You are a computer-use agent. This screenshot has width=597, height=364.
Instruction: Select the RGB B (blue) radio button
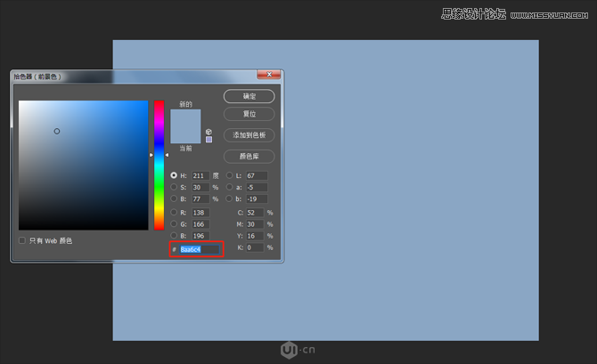pyautogui.click(x=174, y=236)
